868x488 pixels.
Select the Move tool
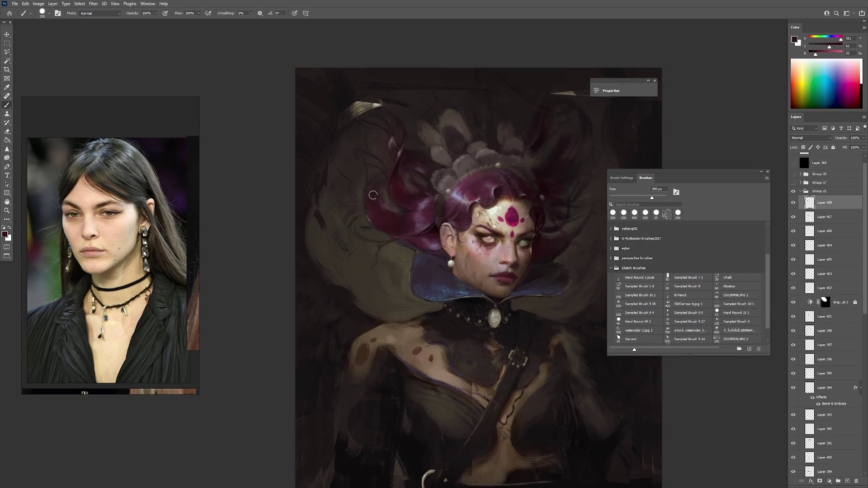point(7,34)
